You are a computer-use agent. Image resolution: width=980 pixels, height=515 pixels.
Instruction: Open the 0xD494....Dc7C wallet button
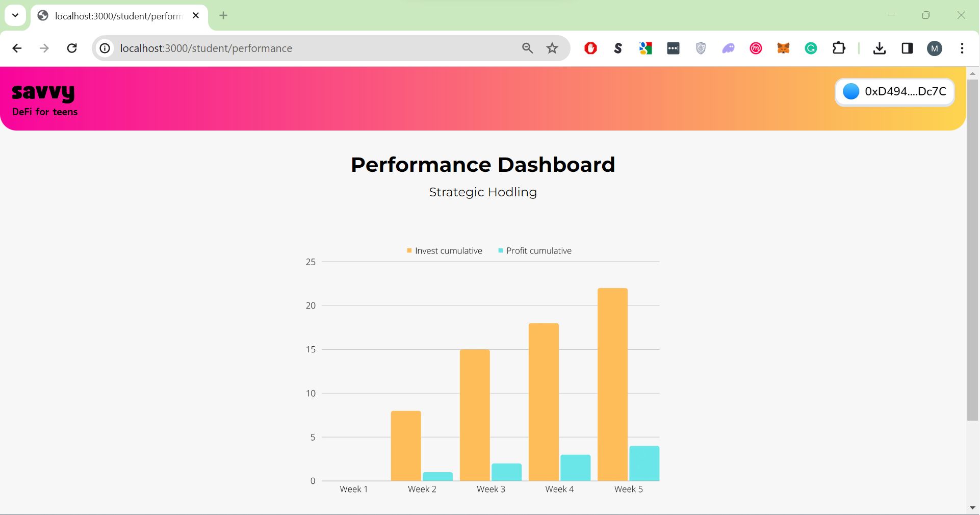894,92
